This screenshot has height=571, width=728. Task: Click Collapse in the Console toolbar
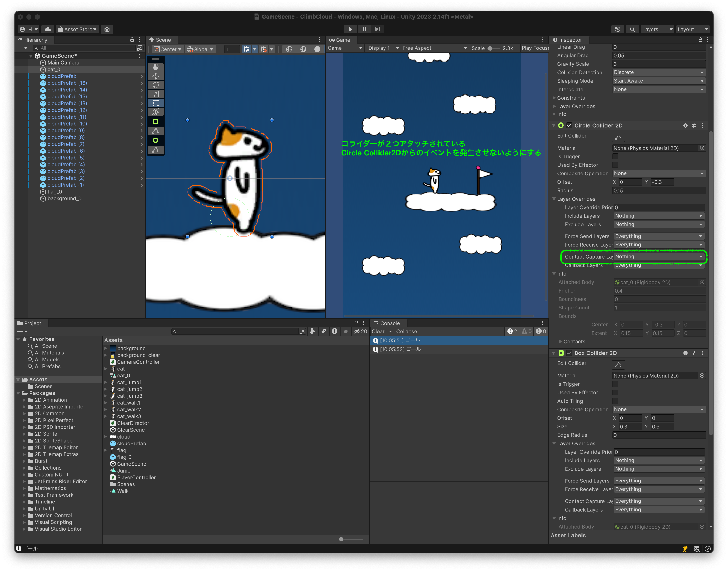[406, 331]
